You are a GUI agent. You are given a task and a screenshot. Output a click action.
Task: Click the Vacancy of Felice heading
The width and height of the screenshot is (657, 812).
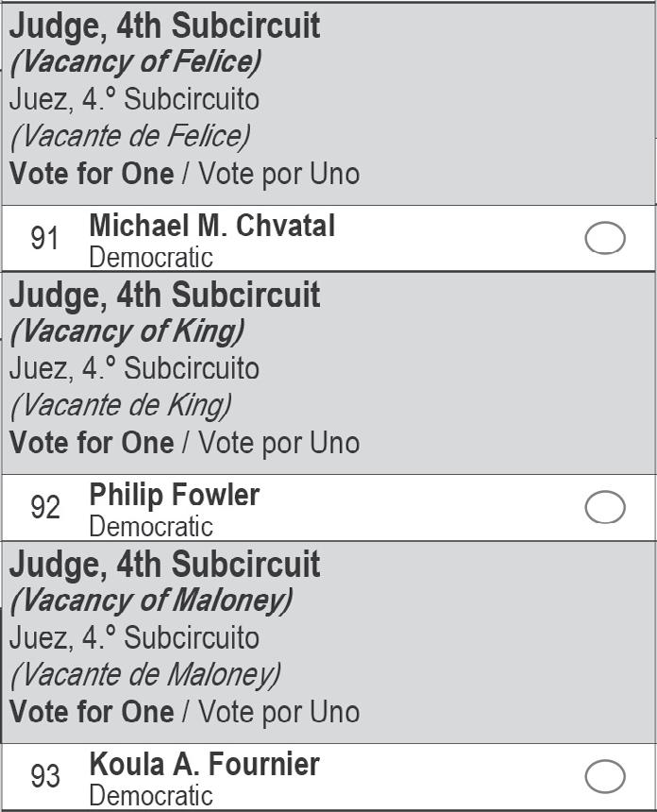tap(136, 62)
